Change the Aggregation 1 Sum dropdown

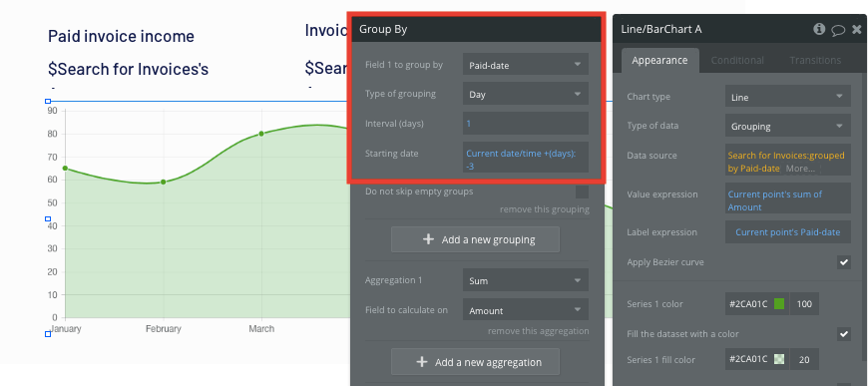pyautogui.click(x=526, y=280)
